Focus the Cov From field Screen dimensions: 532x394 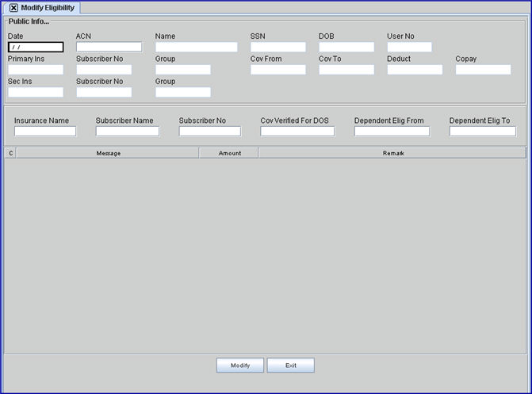[x=278, y=70]
